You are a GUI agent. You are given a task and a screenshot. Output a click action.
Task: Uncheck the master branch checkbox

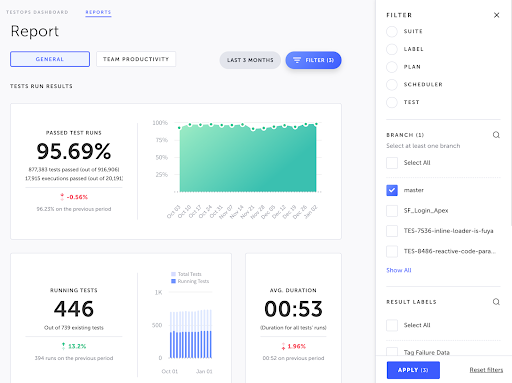point(392,190)
